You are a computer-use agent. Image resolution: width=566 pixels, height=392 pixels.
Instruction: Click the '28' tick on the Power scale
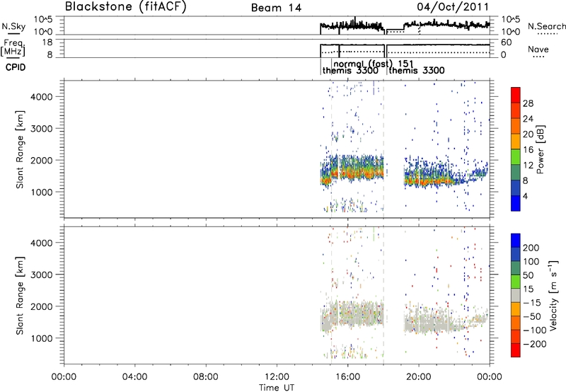528,103
